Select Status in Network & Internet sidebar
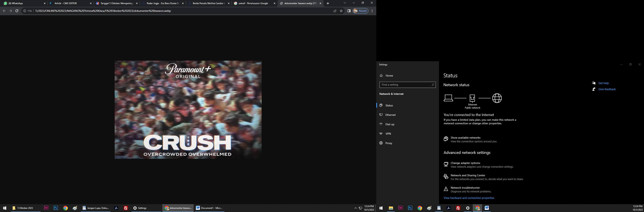This screenshot has height=212, width=644. [407, 105]
